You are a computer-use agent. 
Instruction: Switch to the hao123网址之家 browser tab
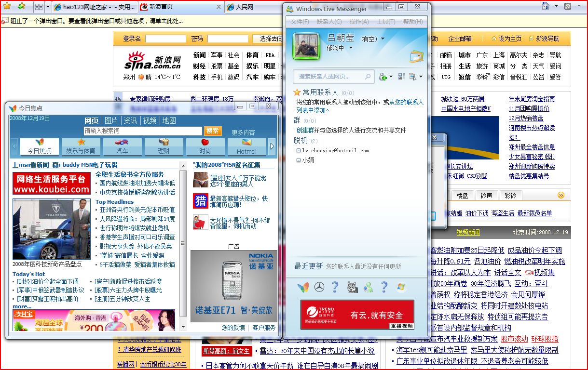click(94, 7)
